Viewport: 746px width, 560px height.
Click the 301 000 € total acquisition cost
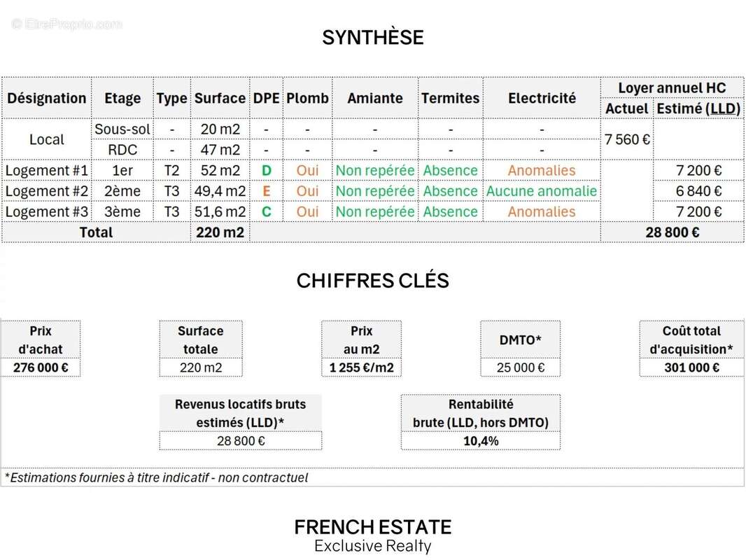pos(691,367)
